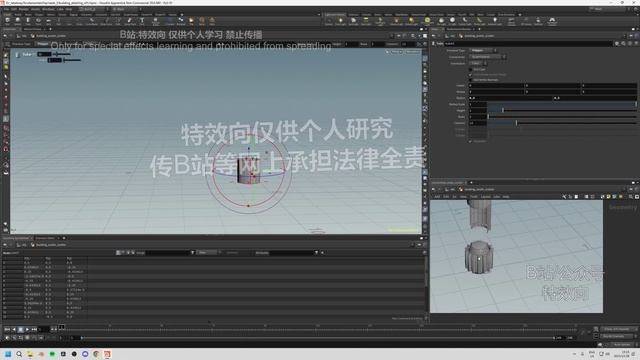Open Polygon dropdown in viewport operation bar

tap(42, 44)
